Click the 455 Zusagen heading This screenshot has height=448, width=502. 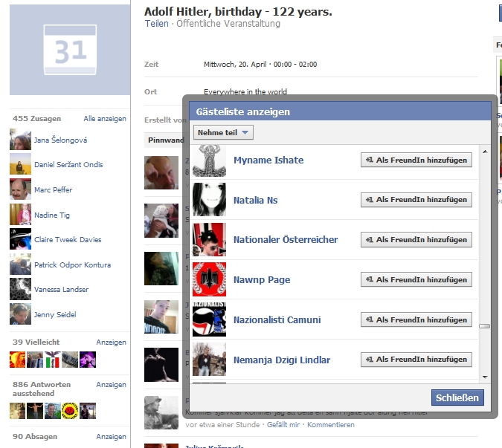pos(37,119)
